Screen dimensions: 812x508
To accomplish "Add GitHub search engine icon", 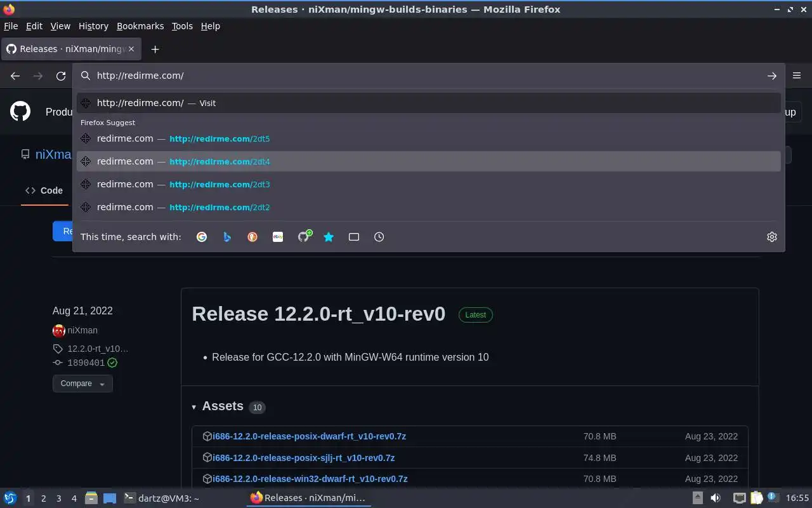I will pyautogui.click(x=304, y=236).
